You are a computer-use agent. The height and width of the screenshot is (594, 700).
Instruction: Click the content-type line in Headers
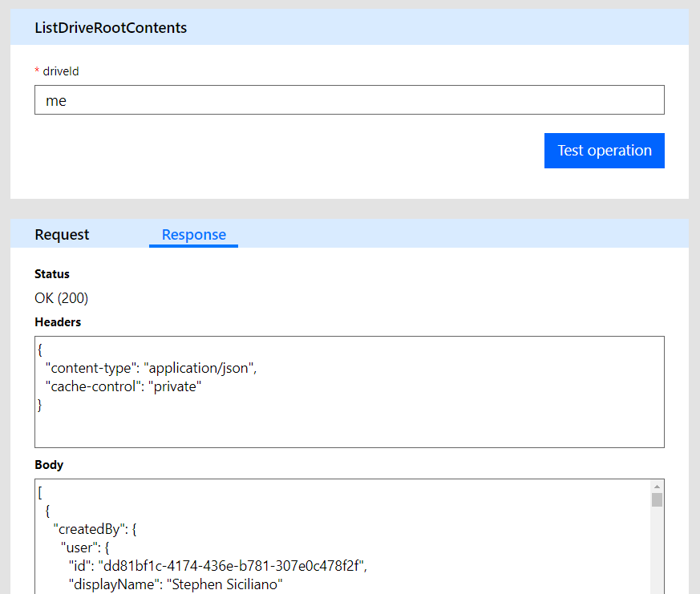[151, 368]
